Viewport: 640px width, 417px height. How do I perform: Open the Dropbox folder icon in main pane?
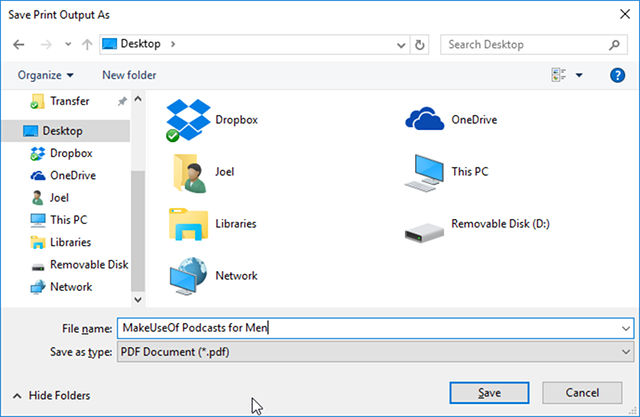[x=187, y=119]
